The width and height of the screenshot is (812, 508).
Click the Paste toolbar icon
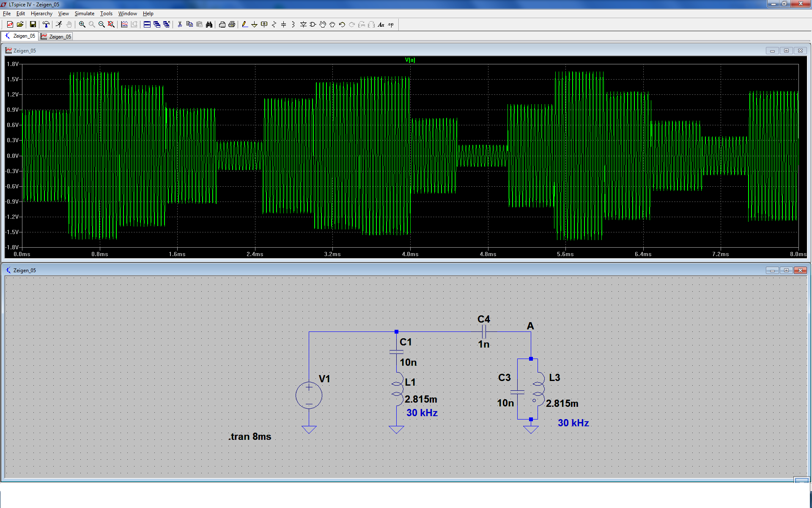click(x=199, y=25)
